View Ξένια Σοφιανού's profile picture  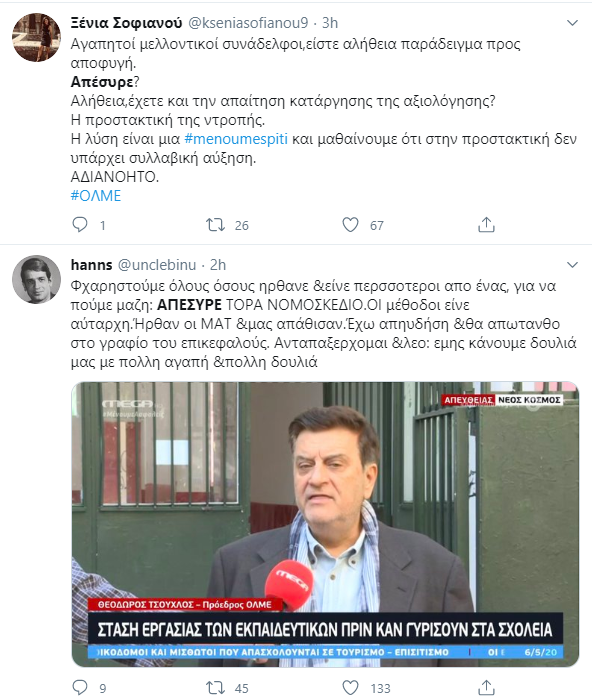click(36, 37)
